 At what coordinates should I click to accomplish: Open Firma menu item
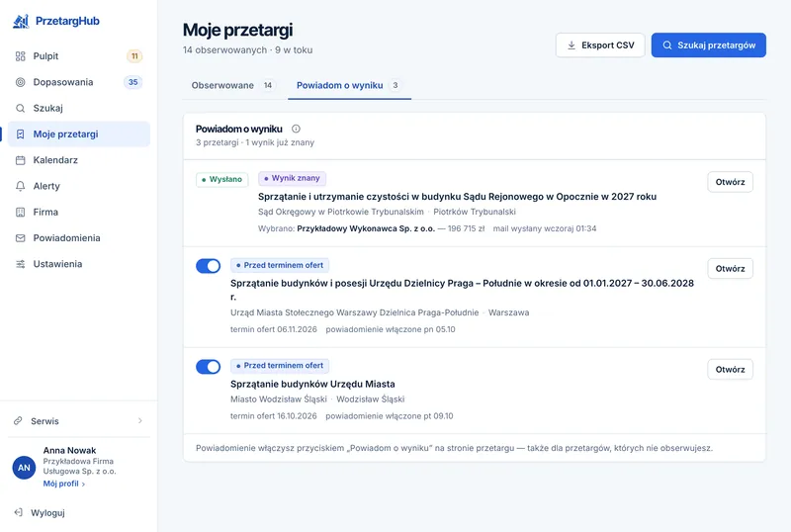[x=79, y=212]
